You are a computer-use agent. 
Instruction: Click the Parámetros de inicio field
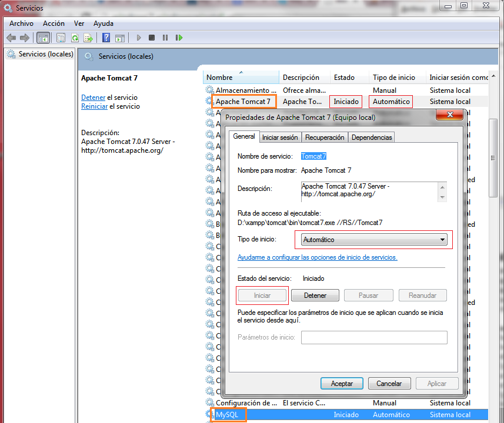[x=374, y=338]
